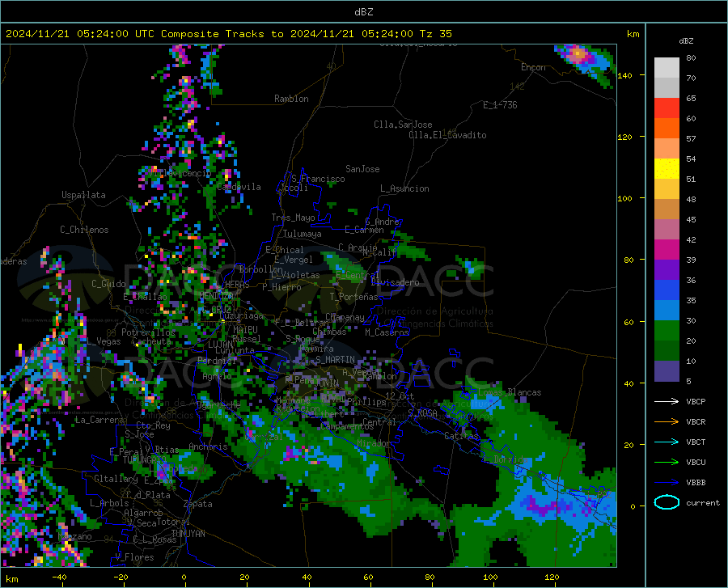Click the 'Borbollon' map label
The height and width of the screenshot is (588, 728).
coord(260,269)
